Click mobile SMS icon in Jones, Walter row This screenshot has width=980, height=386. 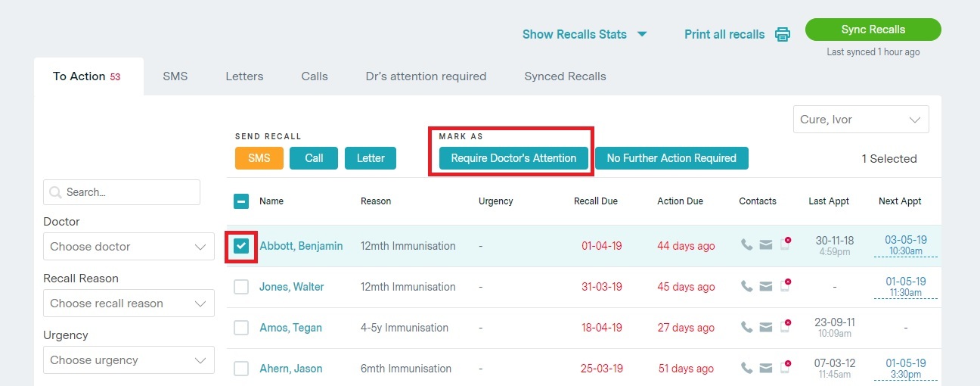tap(786, 286)
